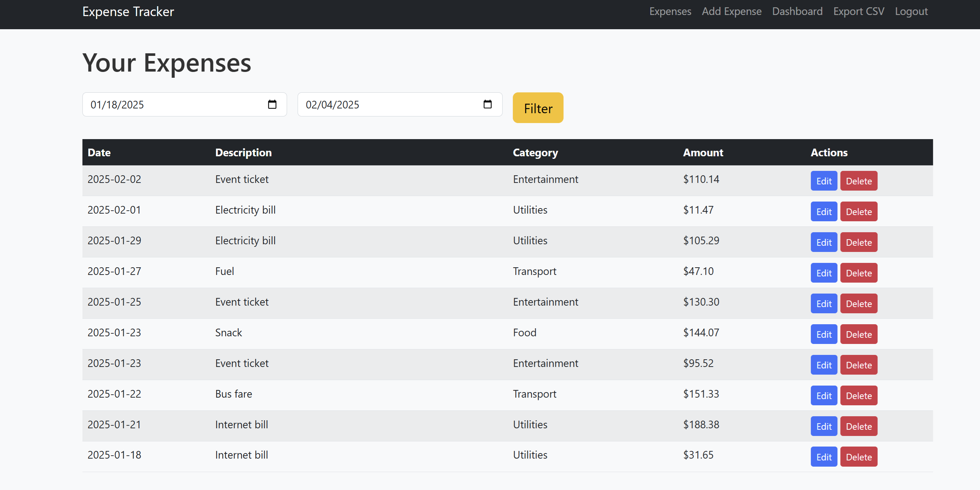The height and width of the screenshot is (490, 980).
Task: Open the Expenses page
Action: point(670,11)
